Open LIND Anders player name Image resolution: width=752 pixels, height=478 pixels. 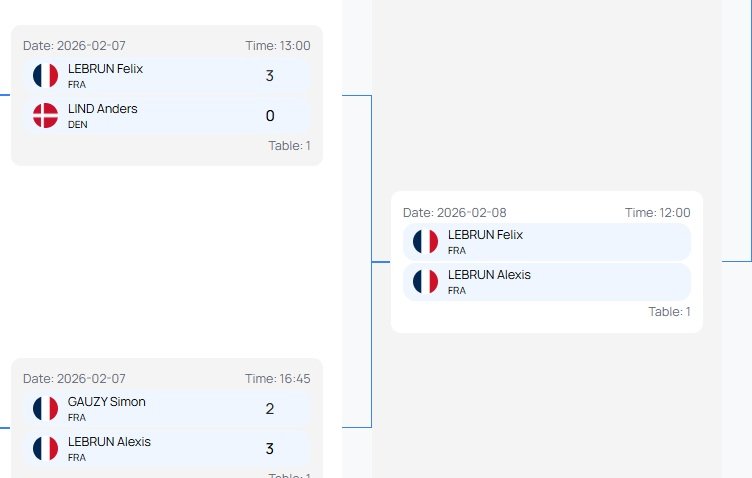click(x=103, y=109)
